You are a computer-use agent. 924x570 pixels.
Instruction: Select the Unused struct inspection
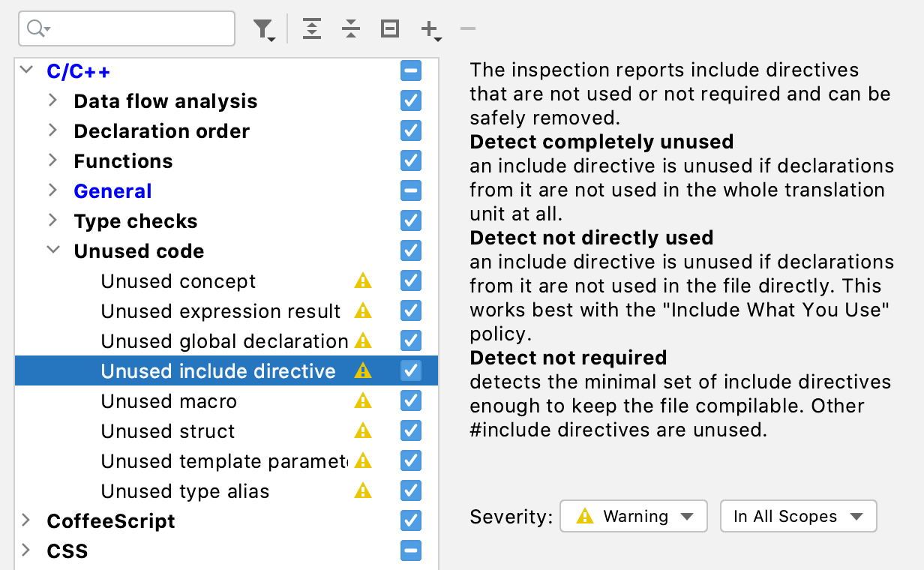[168, 431]
